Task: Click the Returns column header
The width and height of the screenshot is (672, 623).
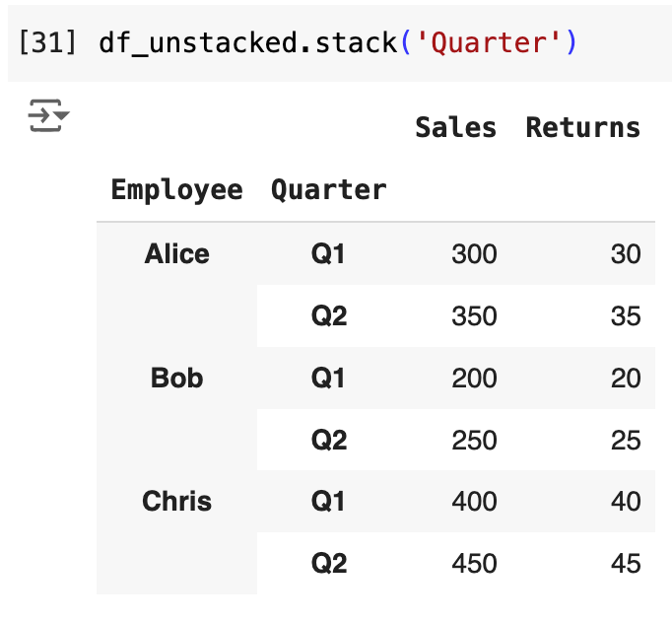Action: pos(582,127)
